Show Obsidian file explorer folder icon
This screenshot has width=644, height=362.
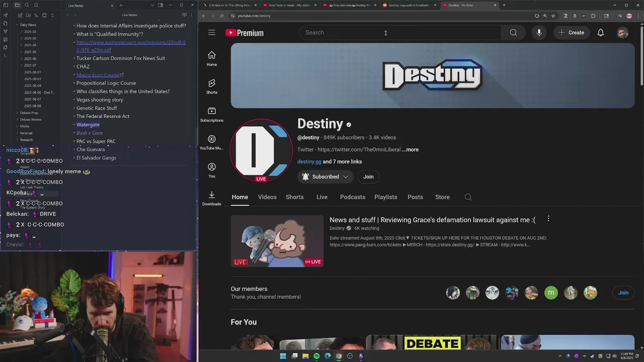tap(17, 5)
